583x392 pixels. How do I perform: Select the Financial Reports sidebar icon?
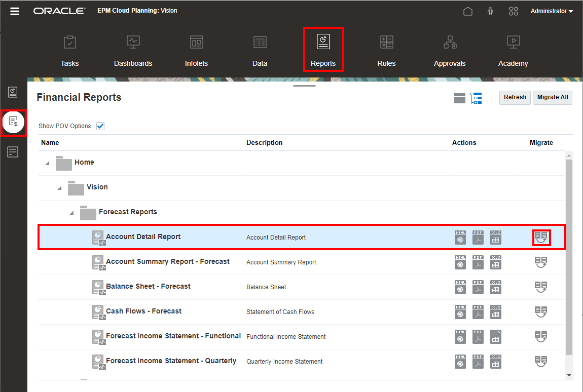pos(13,122)
